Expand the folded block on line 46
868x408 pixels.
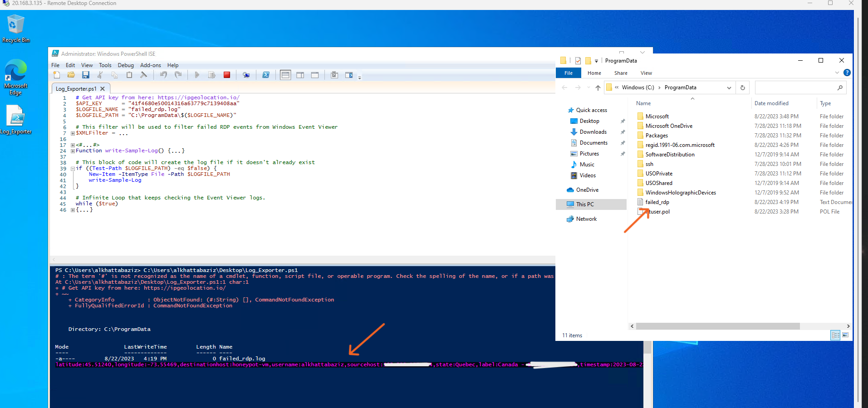tap(73, 209)
